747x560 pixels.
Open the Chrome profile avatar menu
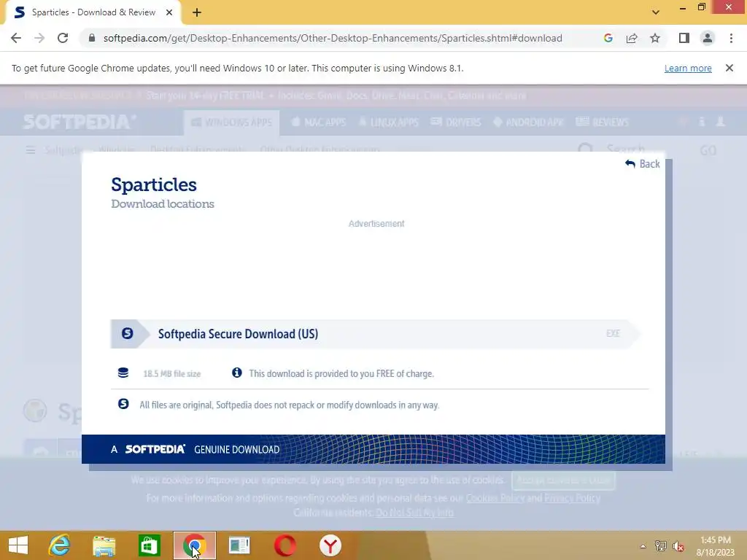pyautogui.click(x=708, y=38)
